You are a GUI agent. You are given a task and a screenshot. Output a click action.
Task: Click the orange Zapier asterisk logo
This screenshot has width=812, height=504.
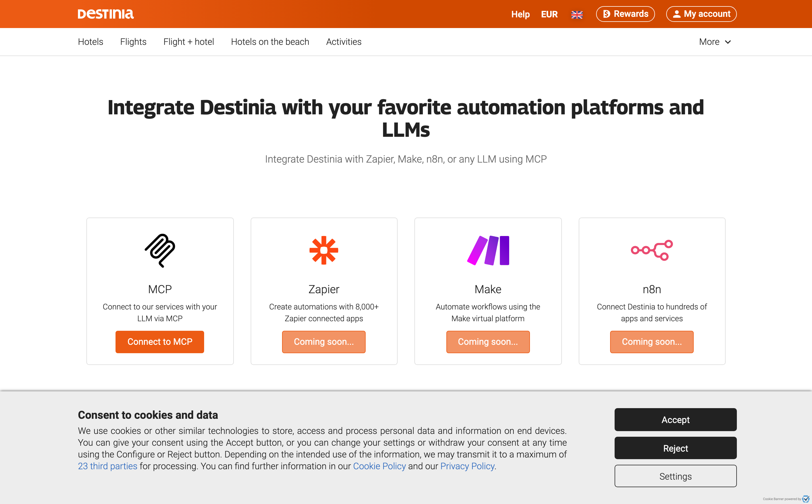[x=324, y=250]
